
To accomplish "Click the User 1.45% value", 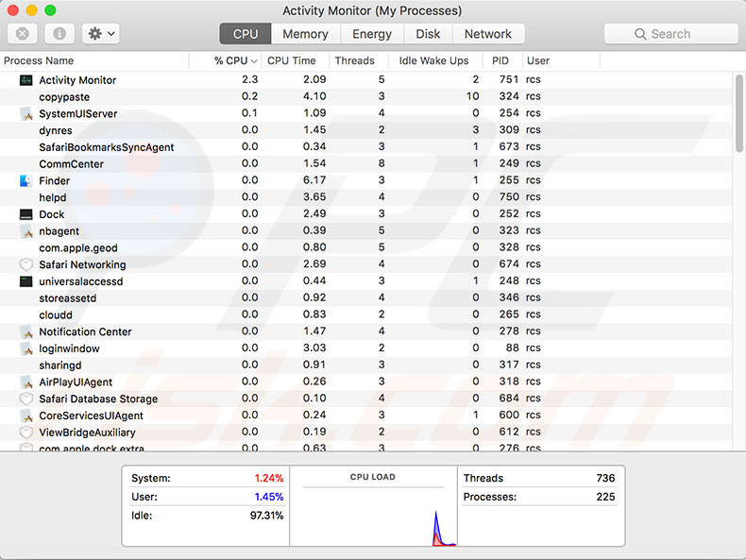I will 269,497.
